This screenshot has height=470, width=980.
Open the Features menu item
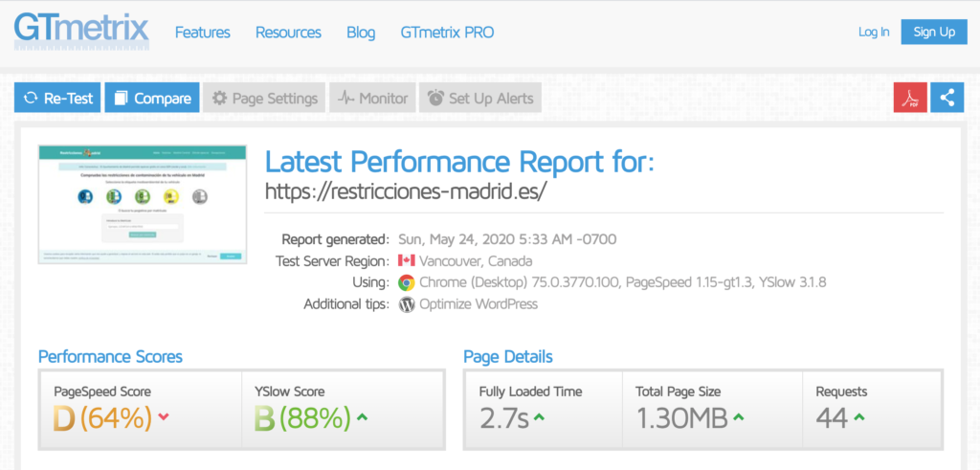(203, 33)
